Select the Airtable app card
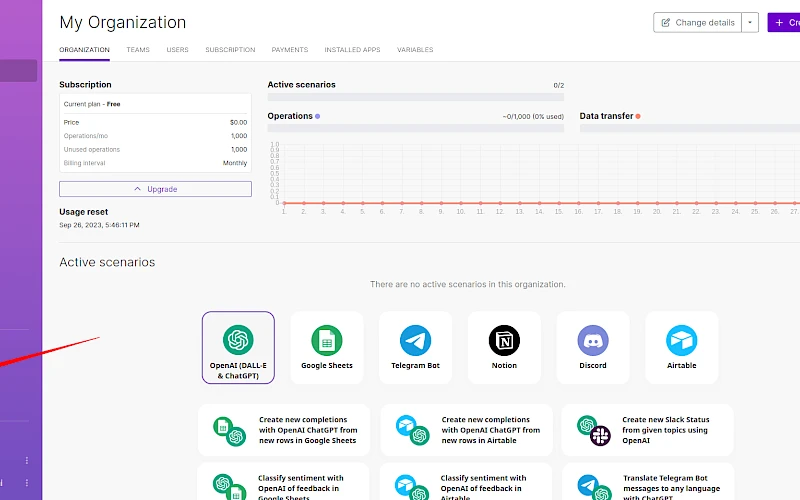 (x=682, y=347)
